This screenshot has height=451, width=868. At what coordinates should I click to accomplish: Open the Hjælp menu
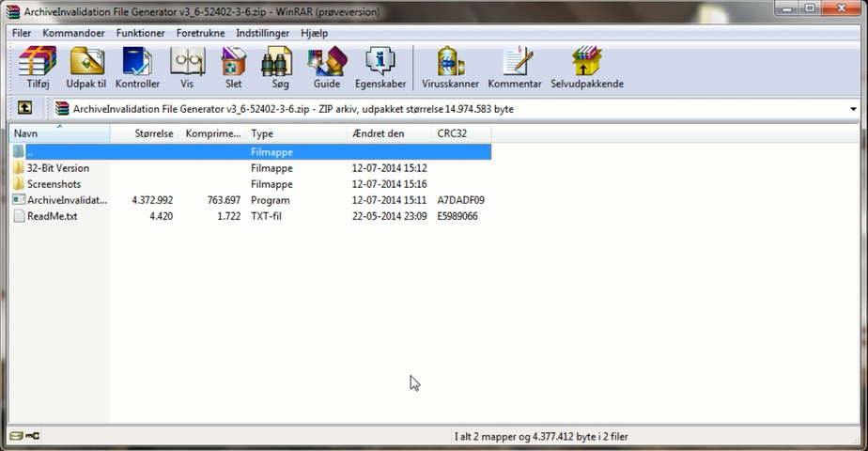coord(315,33)
